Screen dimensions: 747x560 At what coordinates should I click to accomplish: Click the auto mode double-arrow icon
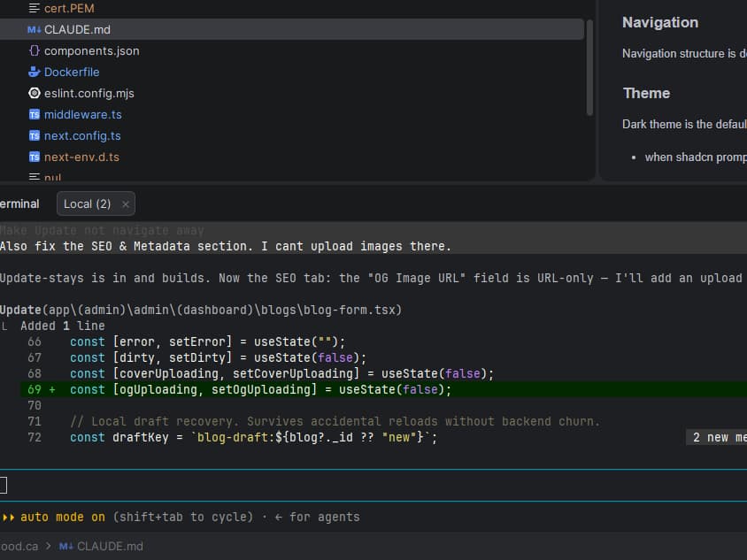[x=9, y=518]
